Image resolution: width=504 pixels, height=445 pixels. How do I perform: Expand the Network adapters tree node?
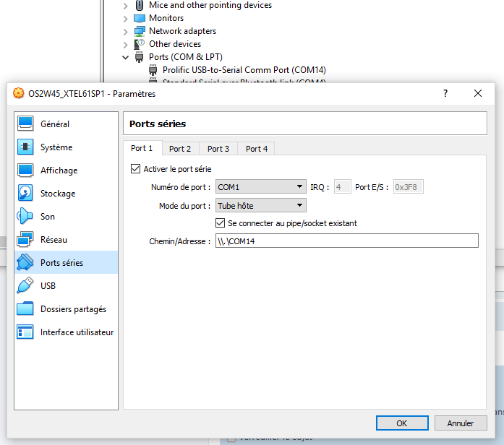(x=126, y=31)
